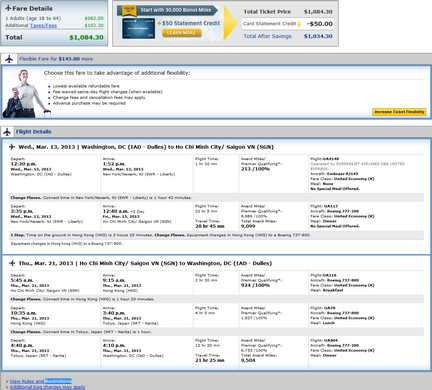
Task: Click the 213 /100% award miles value
Action: 255,169
